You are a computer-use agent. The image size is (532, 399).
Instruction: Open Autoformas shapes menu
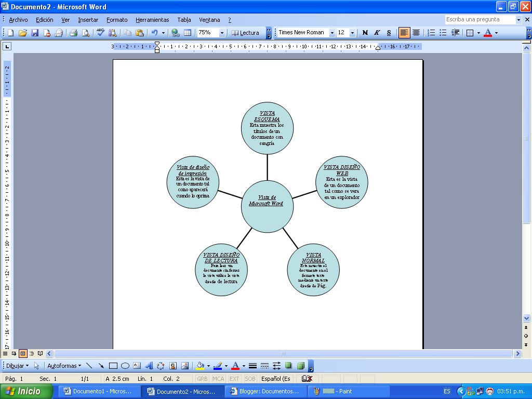[x=64, y=366]
